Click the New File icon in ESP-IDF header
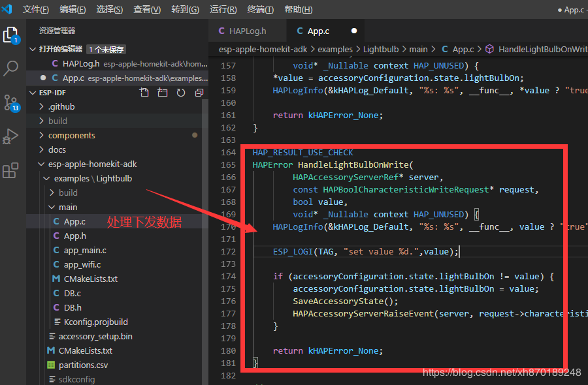 click(144, 93)
